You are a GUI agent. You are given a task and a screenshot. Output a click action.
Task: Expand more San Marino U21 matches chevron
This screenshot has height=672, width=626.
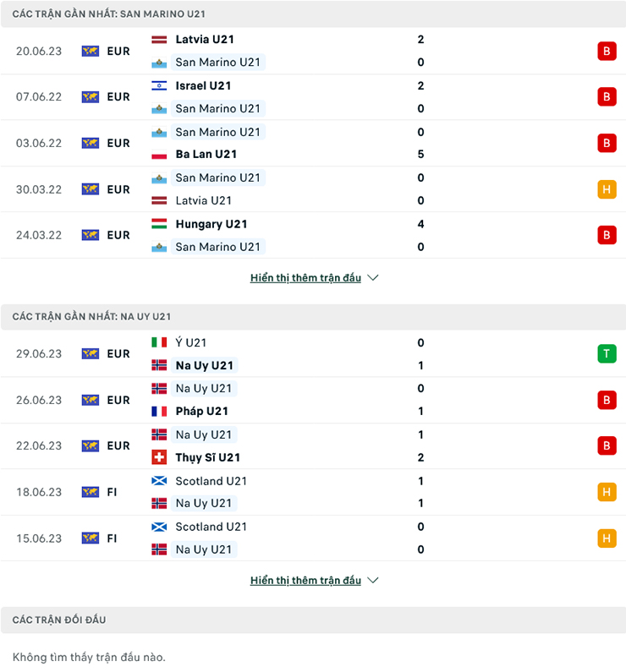[x=373, y=277]
